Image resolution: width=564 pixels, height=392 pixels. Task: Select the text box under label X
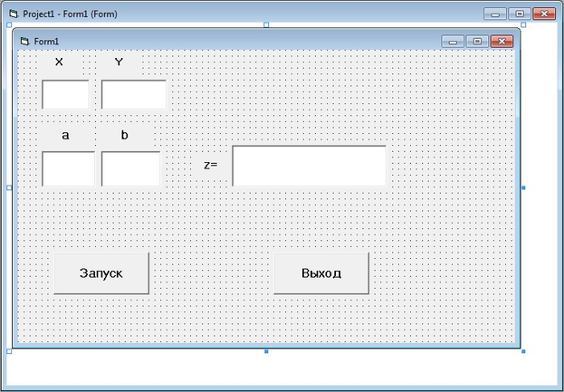(65, 94)
